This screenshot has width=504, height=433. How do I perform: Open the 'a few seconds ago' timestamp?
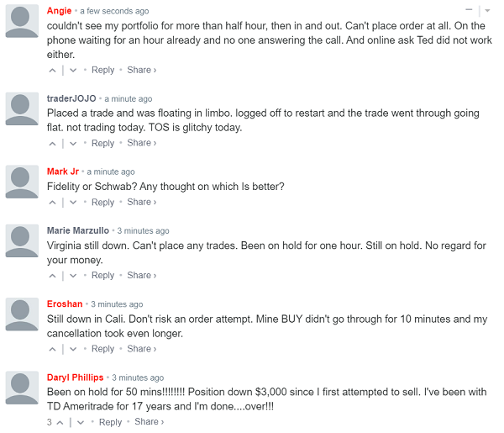[x=114, y=11]
